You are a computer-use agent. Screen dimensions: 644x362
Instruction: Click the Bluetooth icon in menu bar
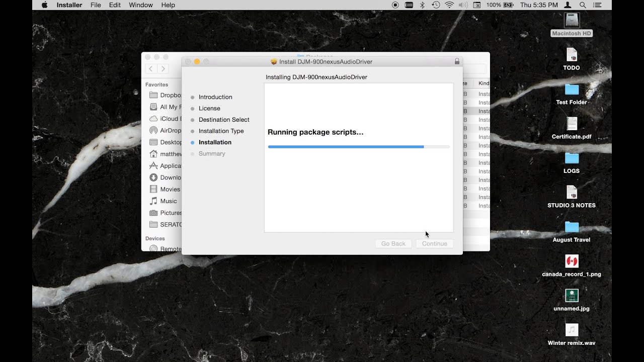click(x=423, y=5)
